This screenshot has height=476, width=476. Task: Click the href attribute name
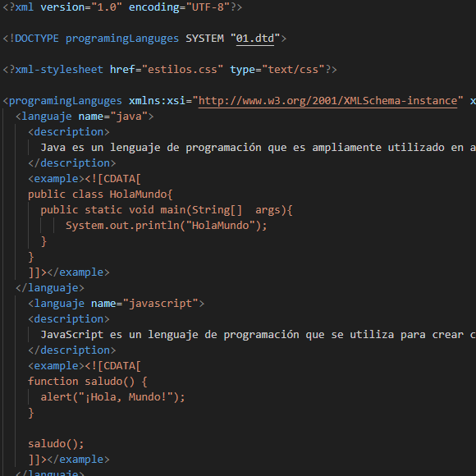pos(122,70)
